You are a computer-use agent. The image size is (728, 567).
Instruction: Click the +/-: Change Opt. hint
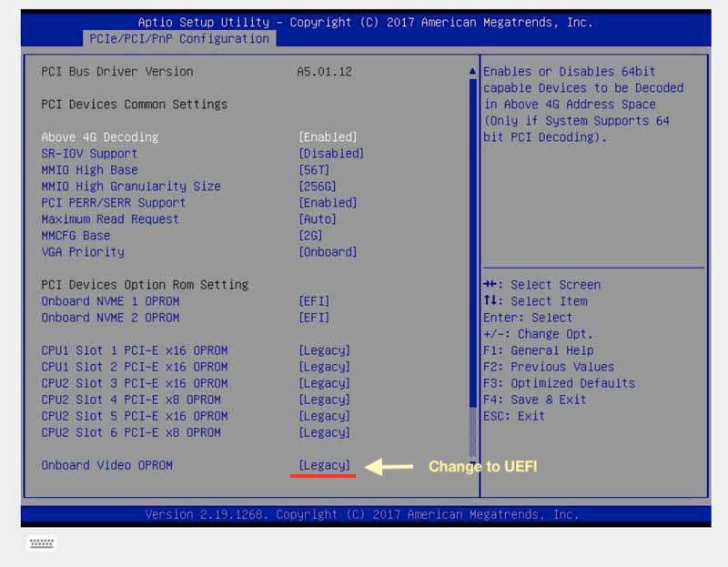coord(538,334)
